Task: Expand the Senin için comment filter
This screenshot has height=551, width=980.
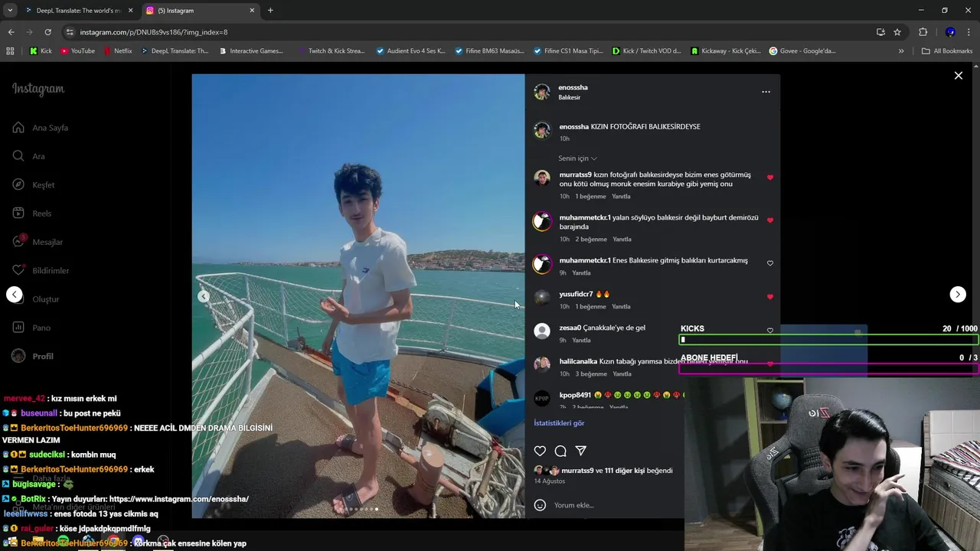Action: pos(577,158)
